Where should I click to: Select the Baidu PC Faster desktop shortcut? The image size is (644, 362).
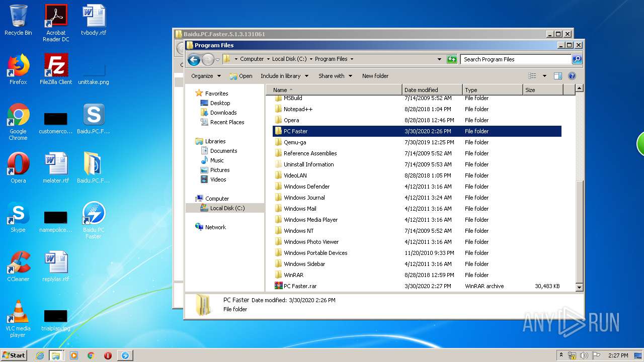(94, 220)
